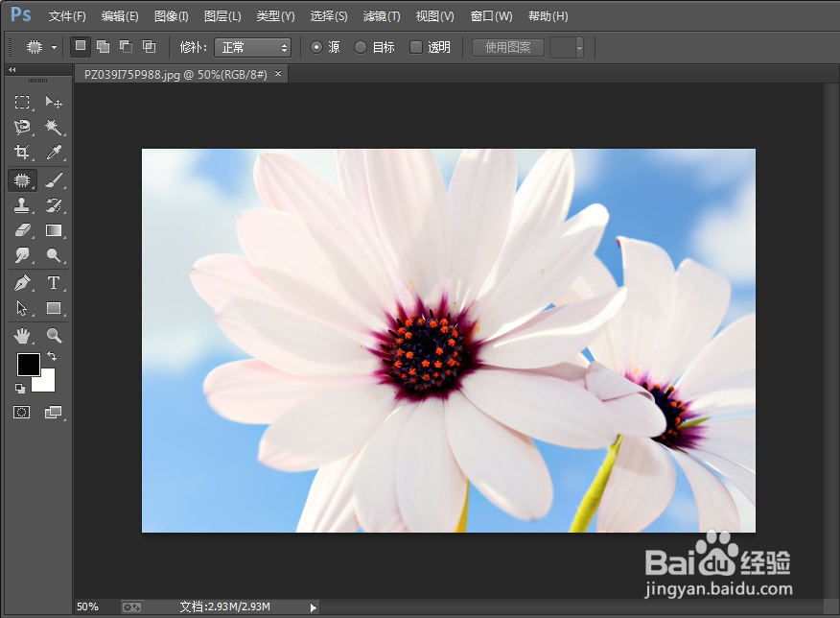Open the 图层(L) menu
Viewport: 840px width, 618px height.
click(222, 16)
